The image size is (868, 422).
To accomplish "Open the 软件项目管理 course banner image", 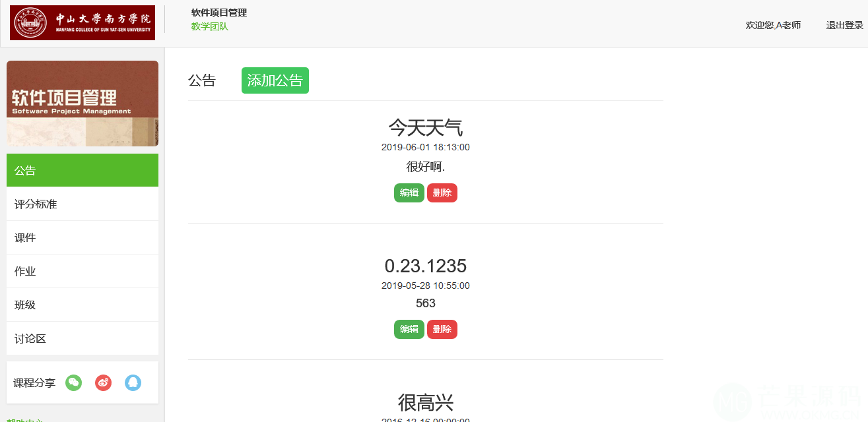I will 83,104.
